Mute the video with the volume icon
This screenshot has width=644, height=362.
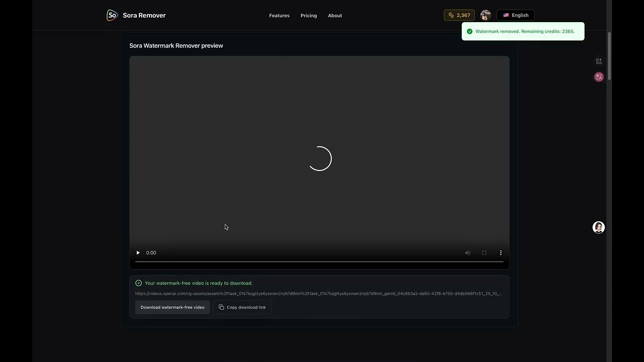pos(467,253)
